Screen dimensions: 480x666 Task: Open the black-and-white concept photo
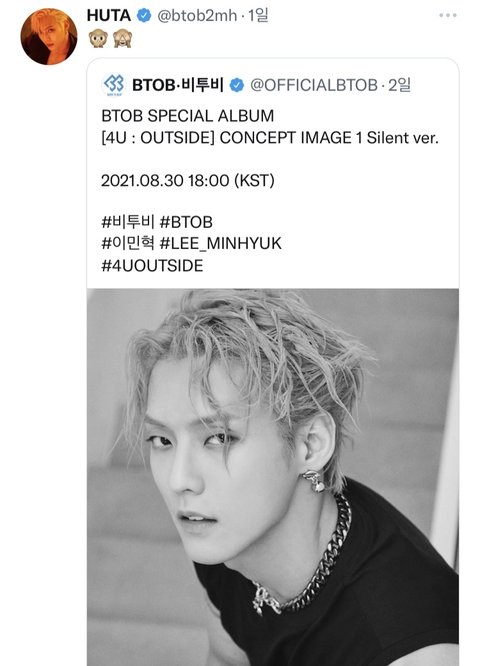[273, 477]
